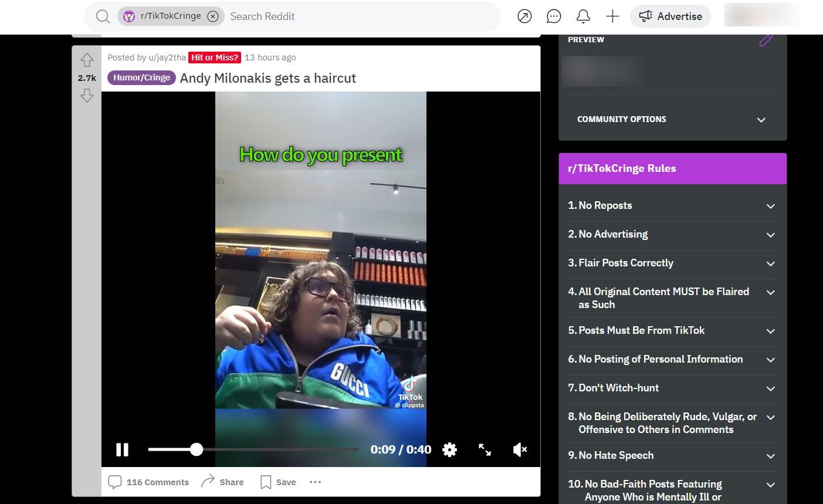Screen dimensions: 823x504
Task: Remove r/TikTokCringe search filter
Action: pyautogui.click(x=213, y=16)
